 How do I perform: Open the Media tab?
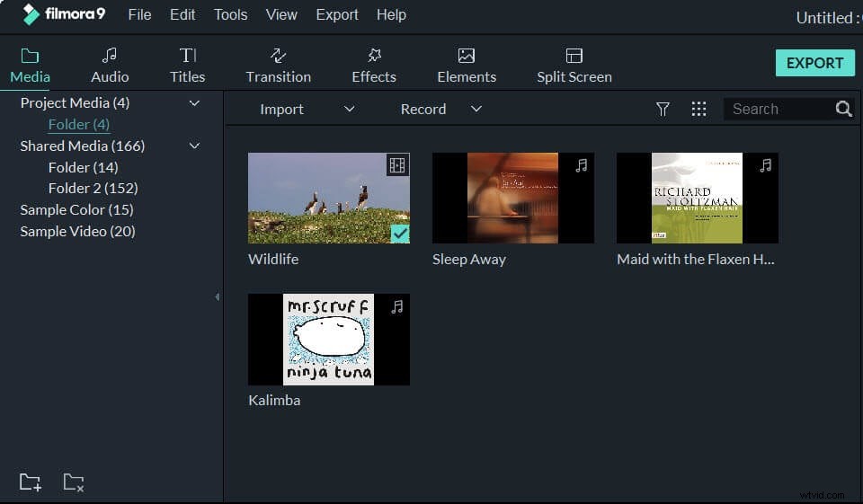click(x=30, y=66)
